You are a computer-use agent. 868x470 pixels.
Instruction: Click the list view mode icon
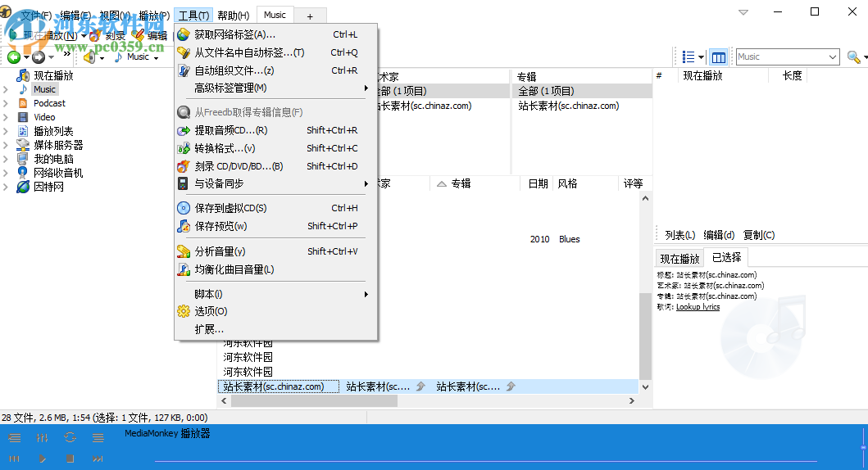click(x=688, y=57)
